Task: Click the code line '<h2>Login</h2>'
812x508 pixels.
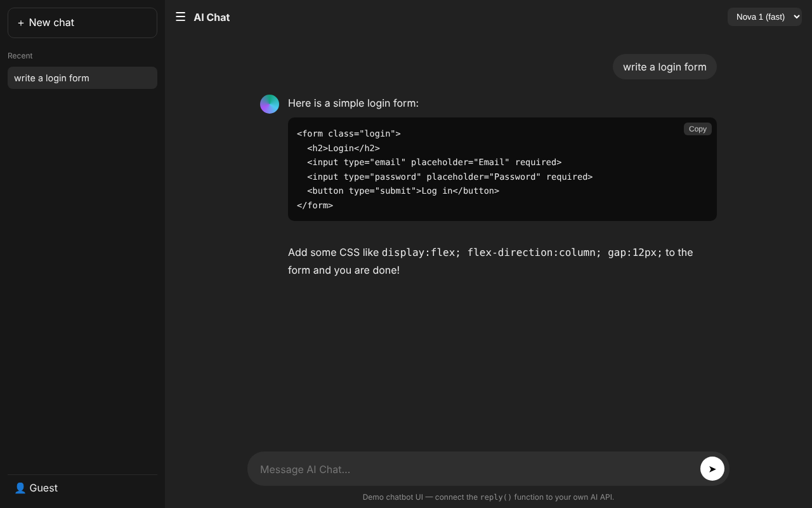Action: [343, 148]
